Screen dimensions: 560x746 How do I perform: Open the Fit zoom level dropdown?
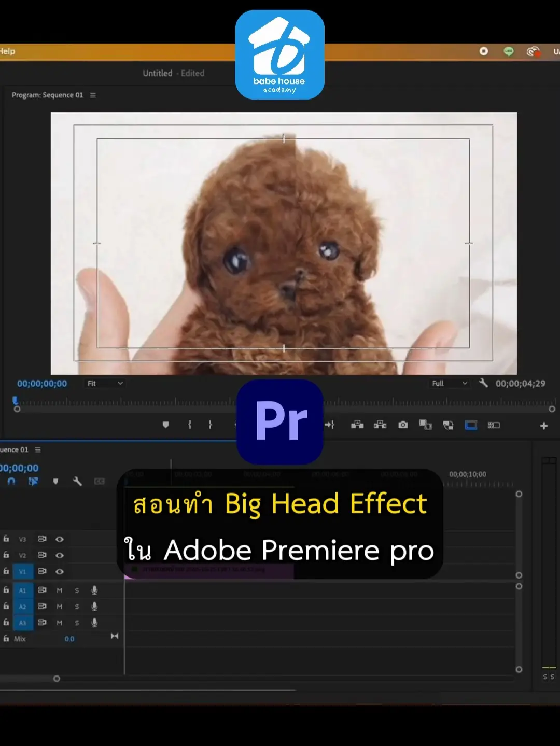(x=104, y=383)
